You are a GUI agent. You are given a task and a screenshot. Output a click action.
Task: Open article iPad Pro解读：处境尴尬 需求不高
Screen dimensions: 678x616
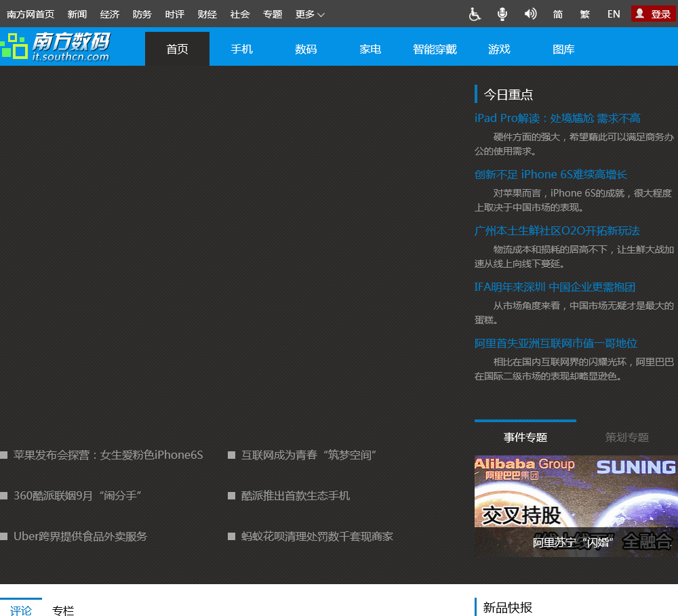click(557, 118)
